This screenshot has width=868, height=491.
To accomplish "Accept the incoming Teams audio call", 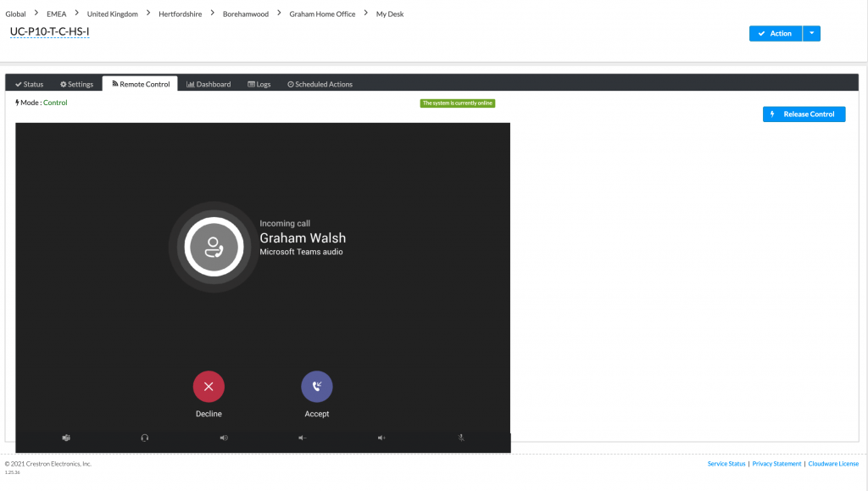I will click(x=317, y=387).
